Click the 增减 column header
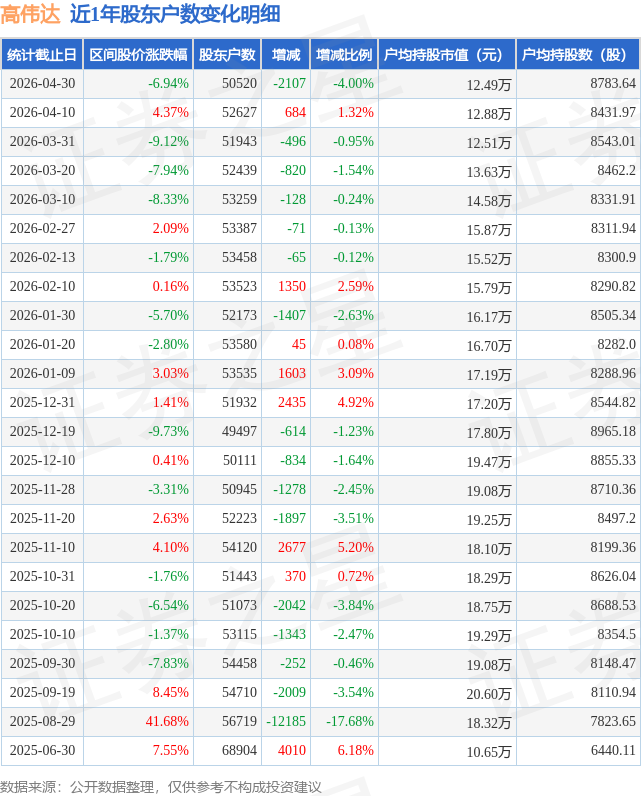 (x=286, y=54)
